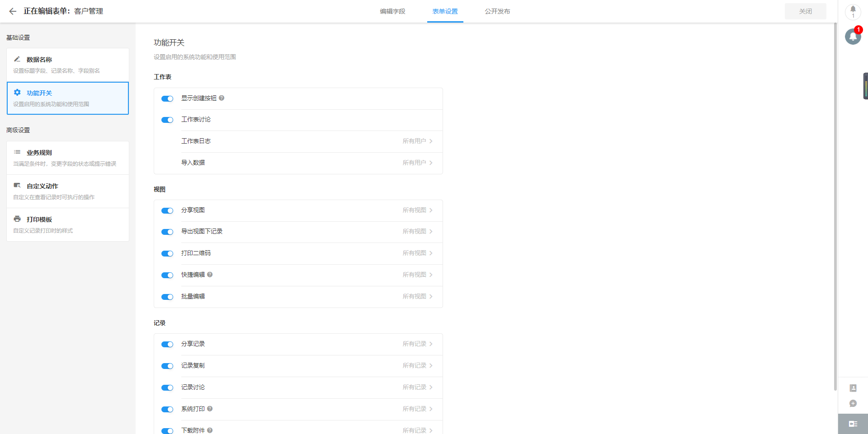The image size is (868, 434).
Task: Click help icon next to 系统打印
Action: tap(210, 409)
